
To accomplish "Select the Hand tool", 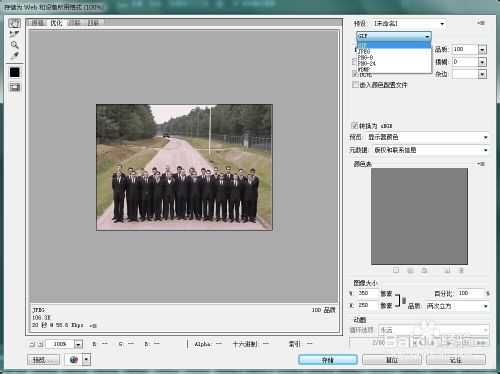I will click(14, 23).
